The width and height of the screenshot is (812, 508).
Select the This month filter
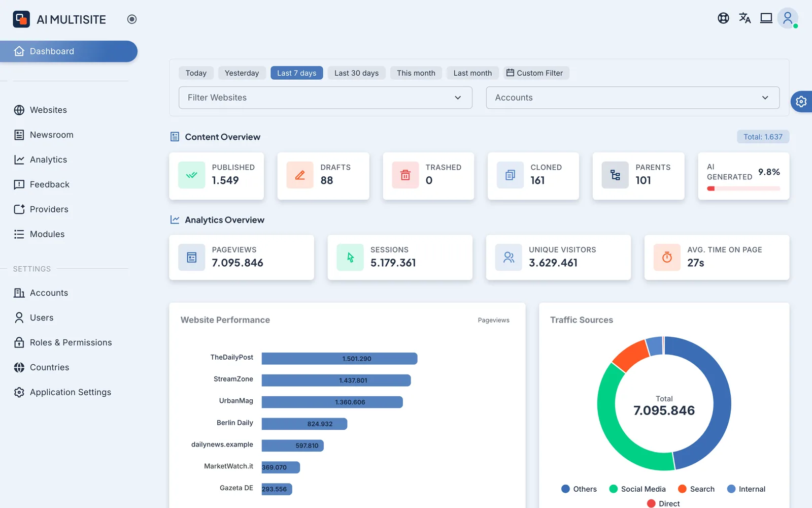coord(416,73)
